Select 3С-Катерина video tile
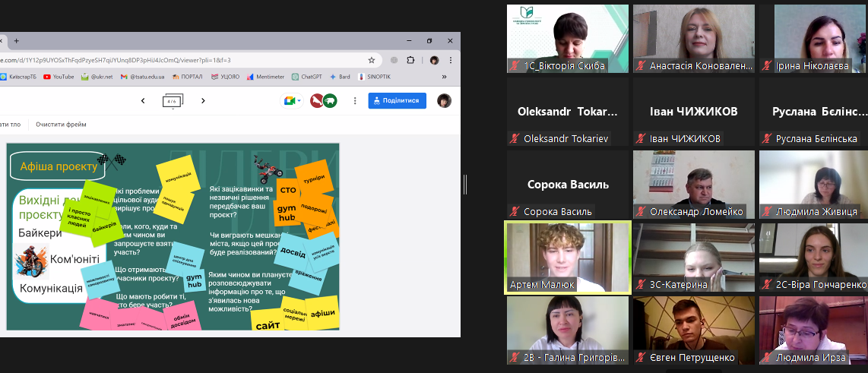Image resolution: width=868 pixels, height=373 pixels. [x=694, y=258]
